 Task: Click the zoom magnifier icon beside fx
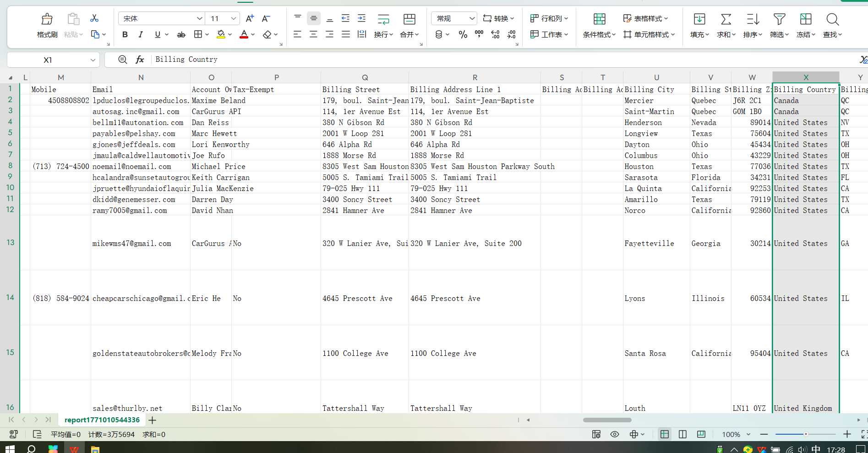(122, 60)
